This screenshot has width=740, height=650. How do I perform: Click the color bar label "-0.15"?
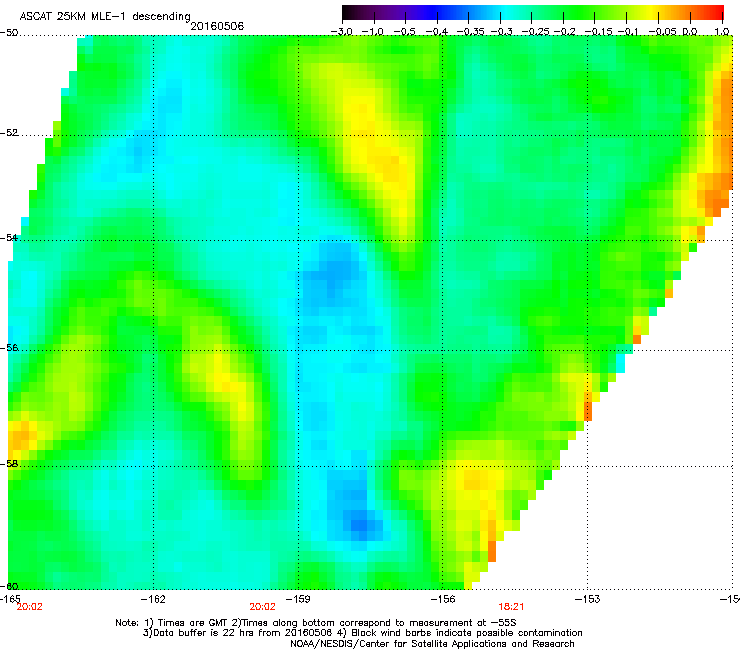point(598,32)
